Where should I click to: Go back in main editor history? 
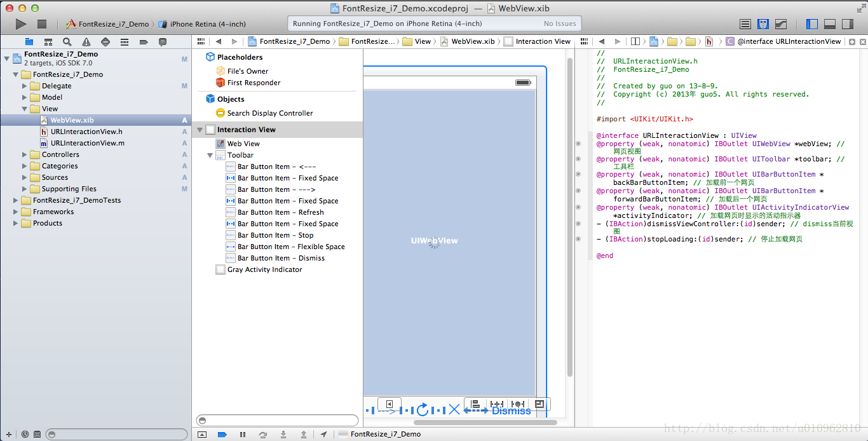[x=219, y=41]
